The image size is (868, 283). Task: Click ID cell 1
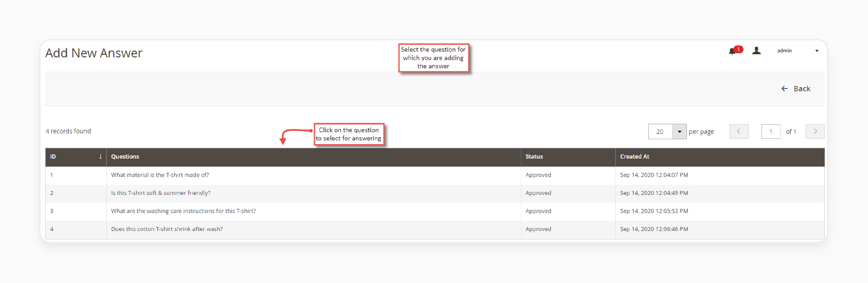click(52, 175)
